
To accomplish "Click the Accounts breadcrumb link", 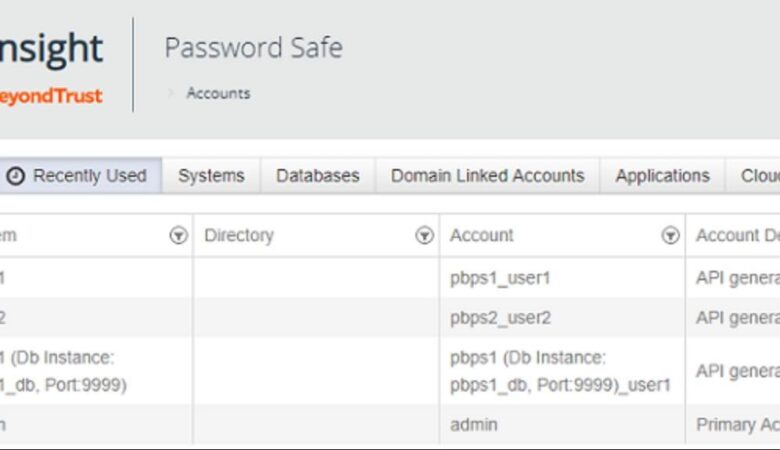I will coord(218,93).
